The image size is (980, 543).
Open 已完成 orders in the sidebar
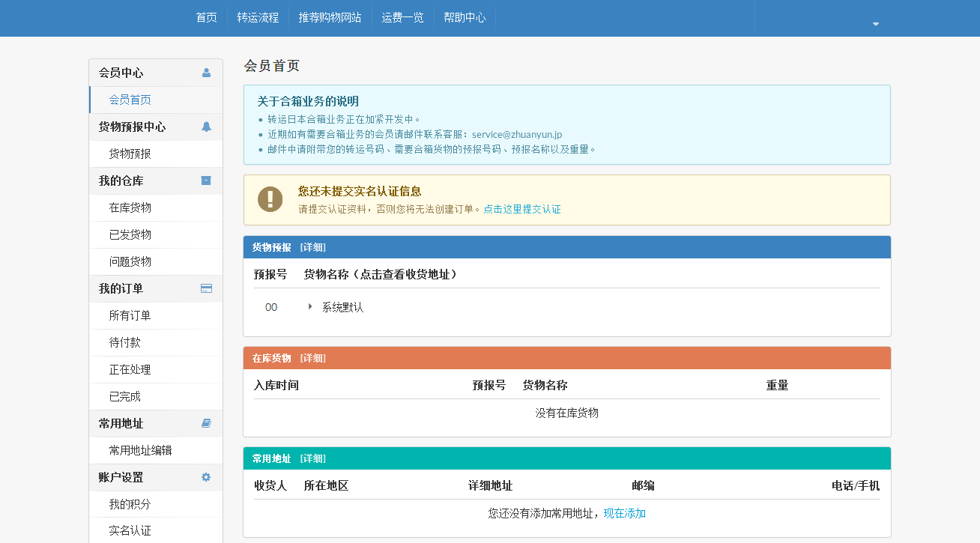point(156,396)
